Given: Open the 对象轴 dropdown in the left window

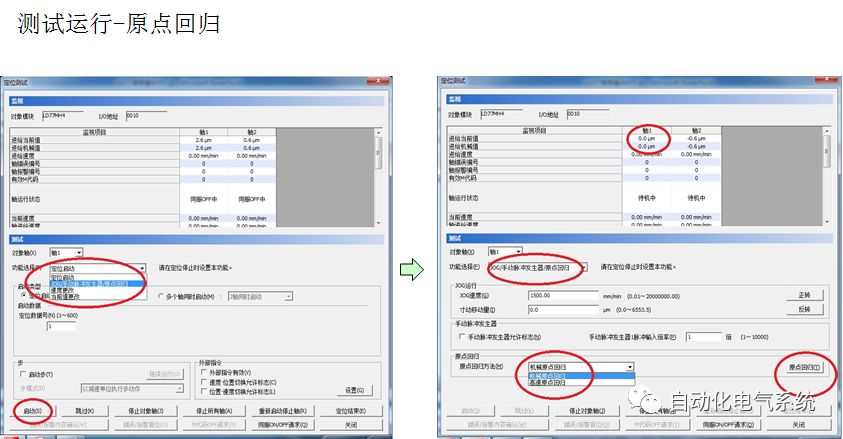Looking at the screenshot, I should coord(78,254).
